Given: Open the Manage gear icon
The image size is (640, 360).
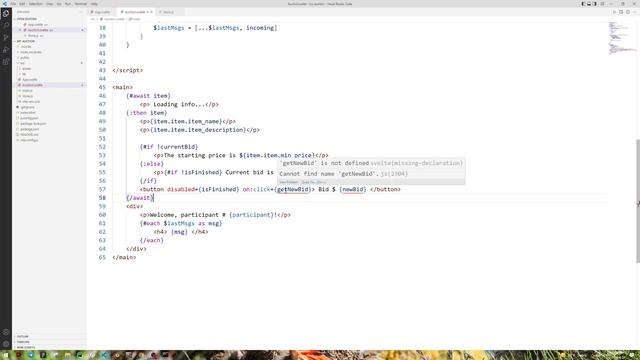Looking at the screenshot, I should 6,344.
